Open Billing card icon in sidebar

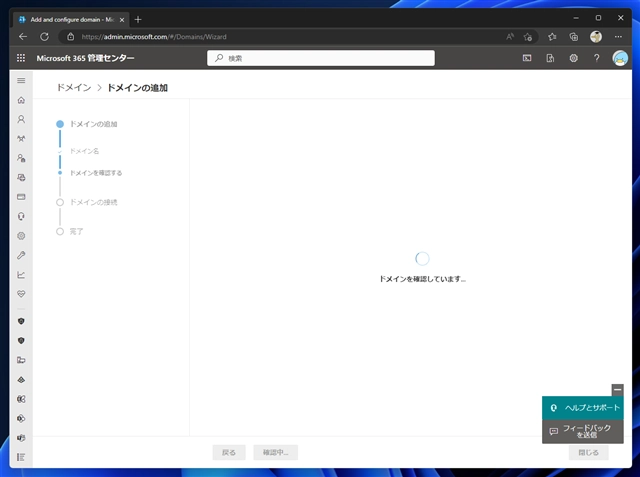click(21, 197)
